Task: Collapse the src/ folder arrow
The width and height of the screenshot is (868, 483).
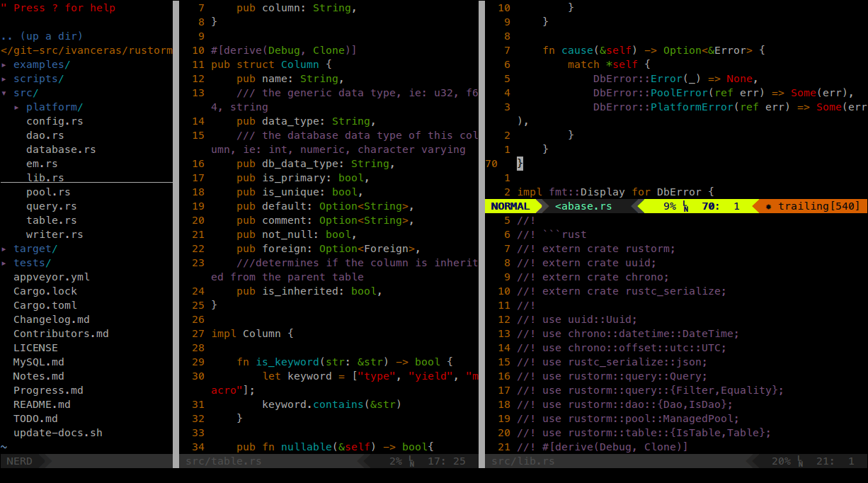Action: [x=4, y=93]
